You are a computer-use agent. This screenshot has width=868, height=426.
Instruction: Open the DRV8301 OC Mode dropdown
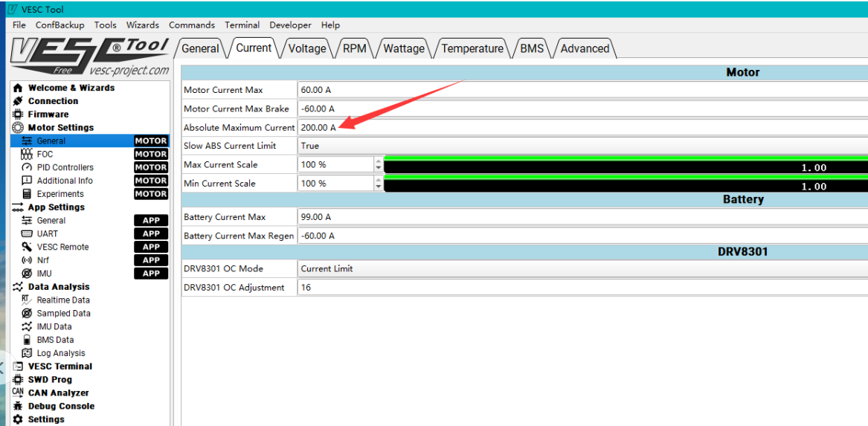point(582,269)
